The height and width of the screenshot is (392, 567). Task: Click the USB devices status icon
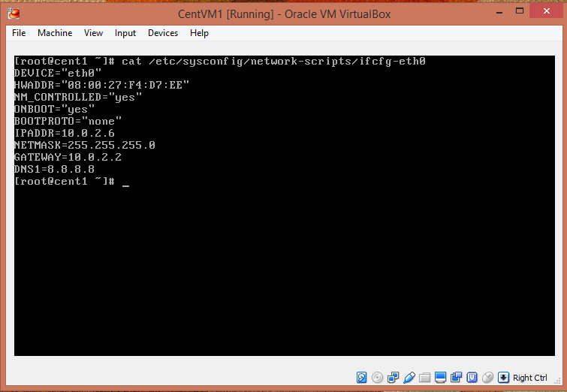(x=409, y=377)
